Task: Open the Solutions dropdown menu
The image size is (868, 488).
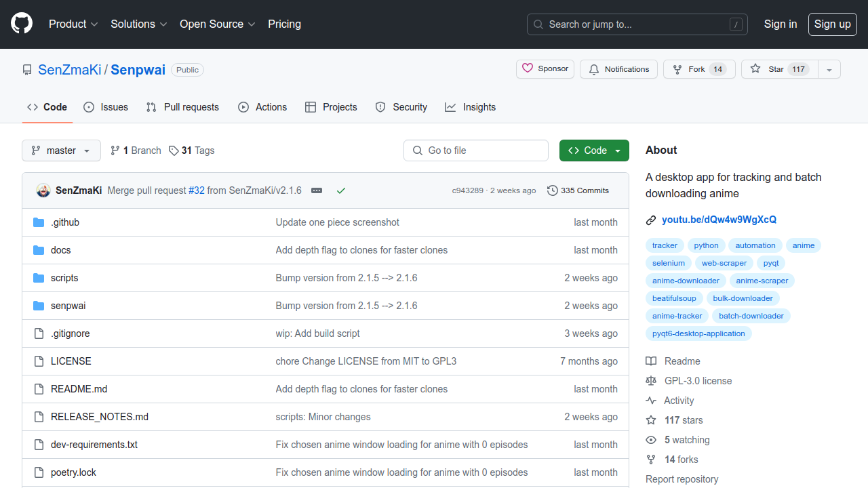Action: [x=139, y=24]
